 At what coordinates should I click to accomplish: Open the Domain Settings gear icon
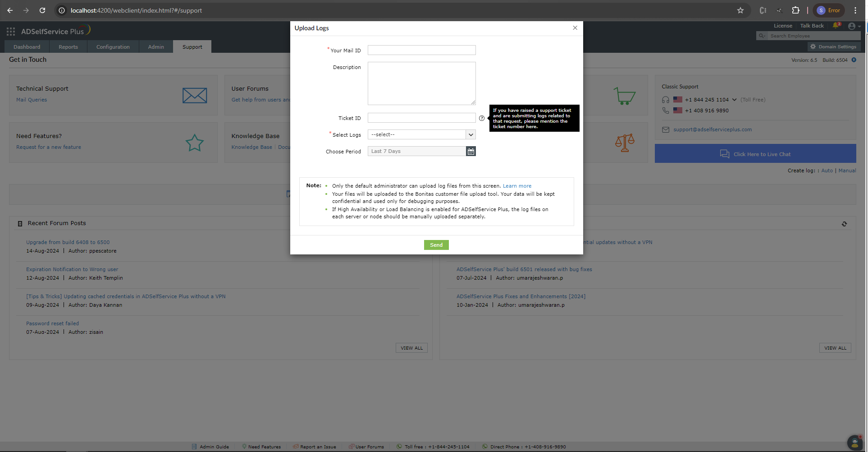pos(813,46)
